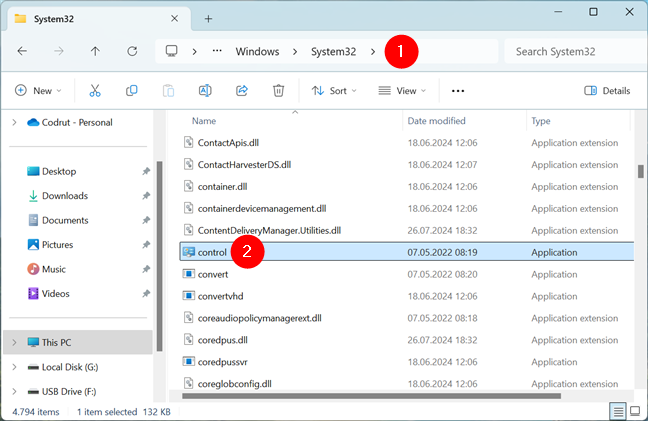
Task: Focus the Search System32 box
Action: tap(576, 52)
